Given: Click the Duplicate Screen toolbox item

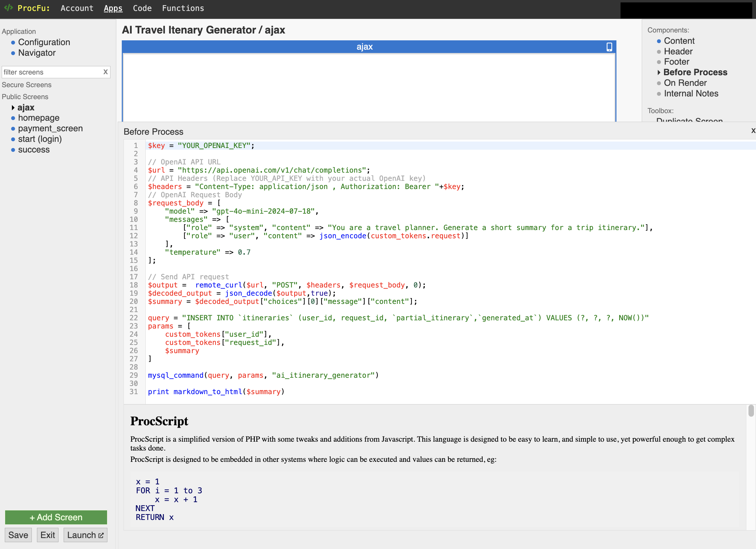Looking at the screenshot, I should [689, 120].
